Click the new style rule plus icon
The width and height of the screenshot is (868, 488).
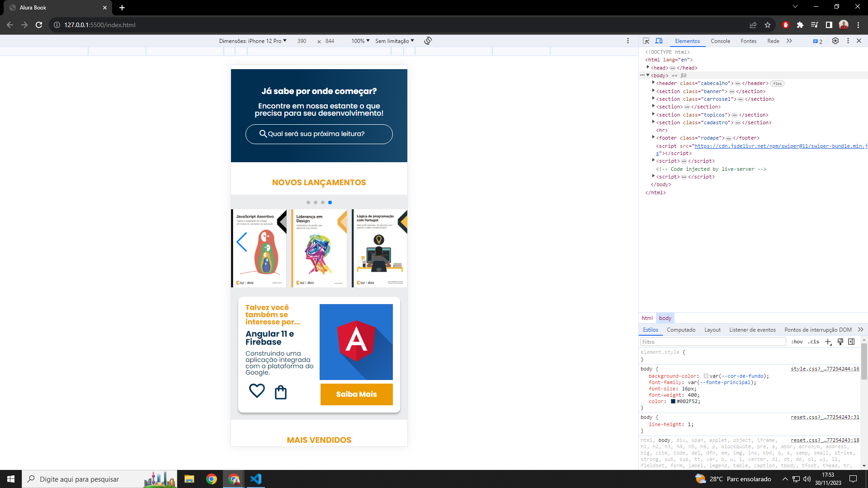tap(828, 342)
